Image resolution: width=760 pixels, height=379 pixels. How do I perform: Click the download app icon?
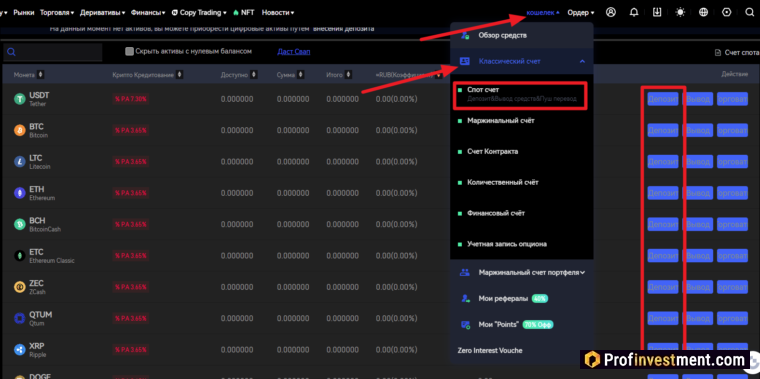click(657, 13)
